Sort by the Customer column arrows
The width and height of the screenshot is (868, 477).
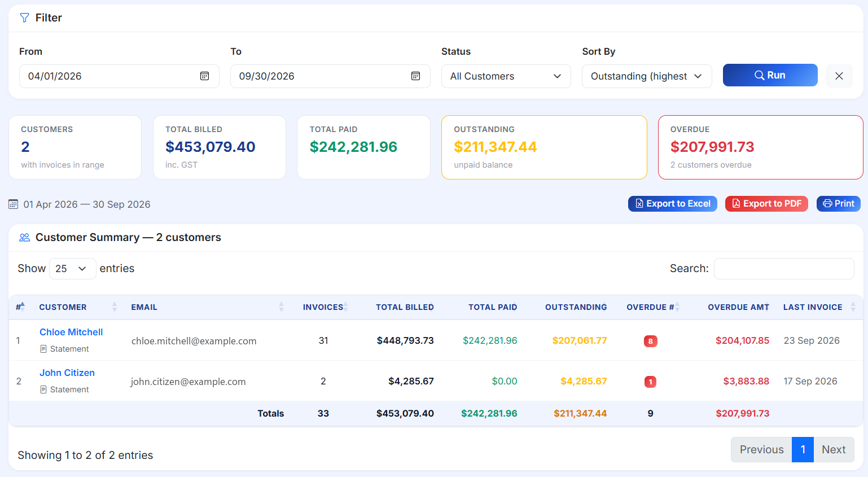[115, 307]
